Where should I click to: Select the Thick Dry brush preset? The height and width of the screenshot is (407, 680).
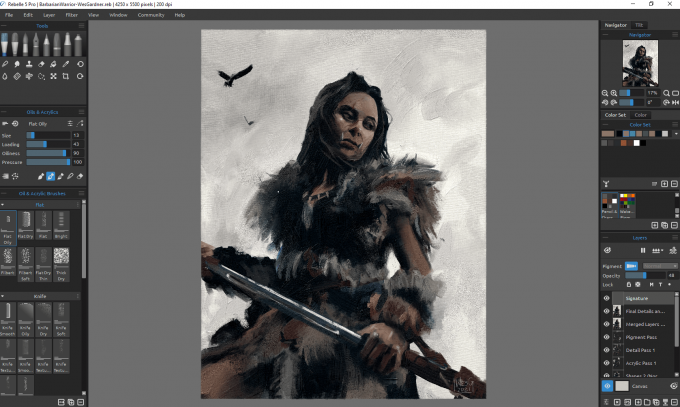61,264
